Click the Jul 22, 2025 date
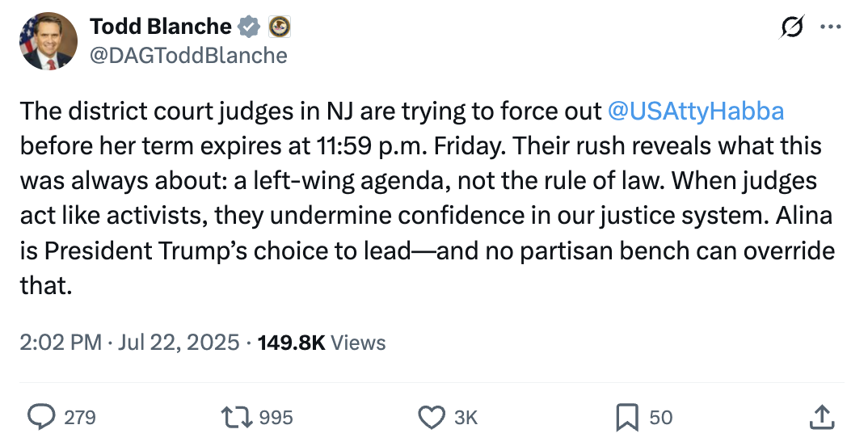 [x=178, y=343]
